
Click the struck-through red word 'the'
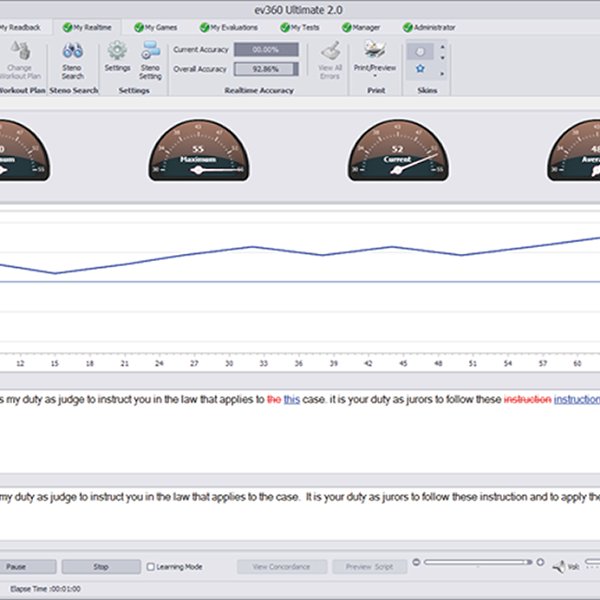pos(274,399)
